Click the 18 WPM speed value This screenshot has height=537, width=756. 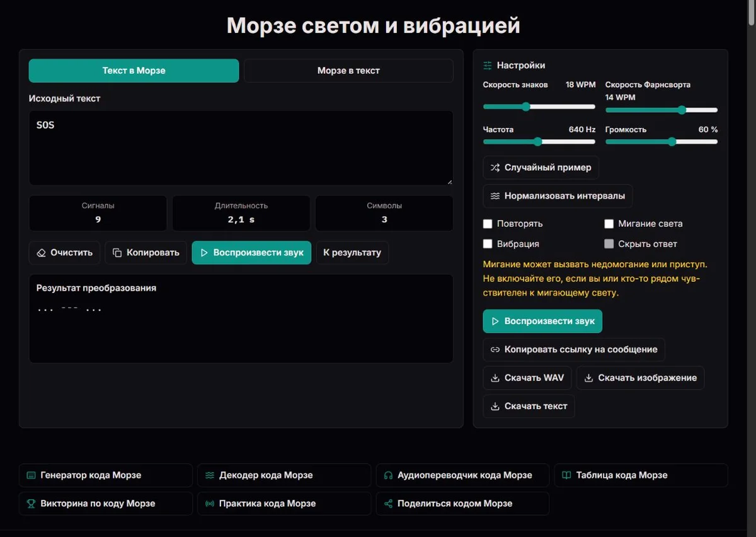point(580,84)
